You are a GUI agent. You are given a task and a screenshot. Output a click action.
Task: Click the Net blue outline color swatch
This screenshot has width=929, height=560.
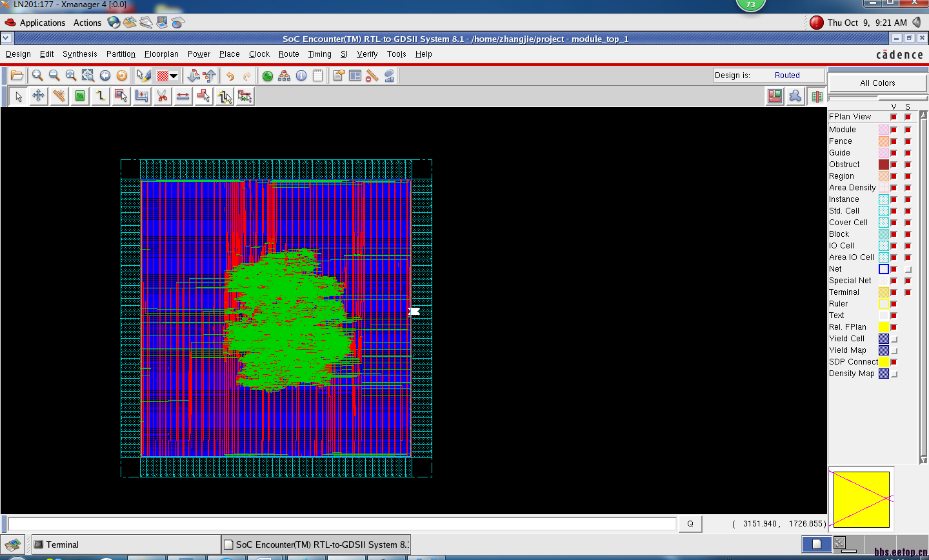(x=884, y=269)
